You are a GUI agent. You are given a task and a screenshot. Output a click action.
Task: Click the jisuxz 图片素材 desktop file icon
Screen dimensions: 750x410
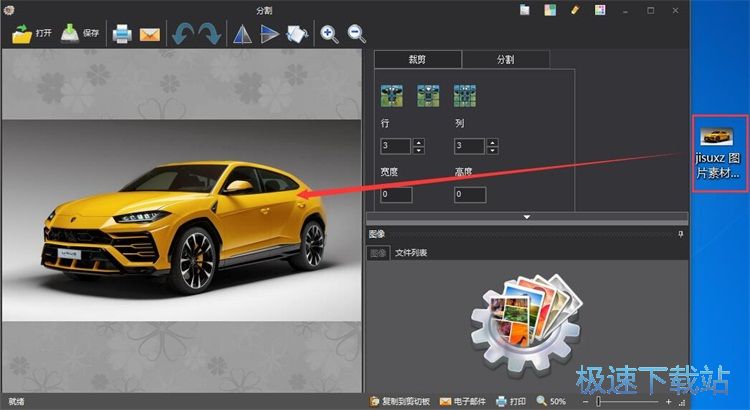pos(717,153)
